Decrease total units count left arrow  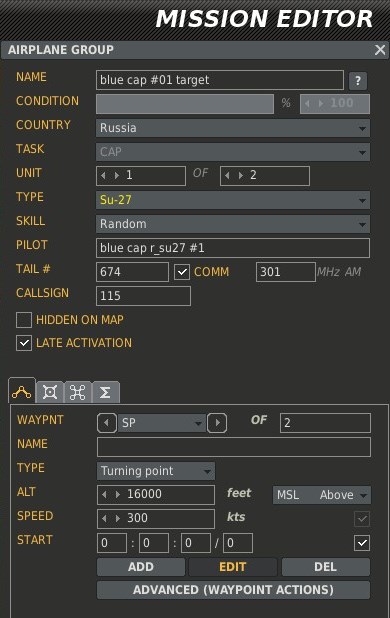227,175
